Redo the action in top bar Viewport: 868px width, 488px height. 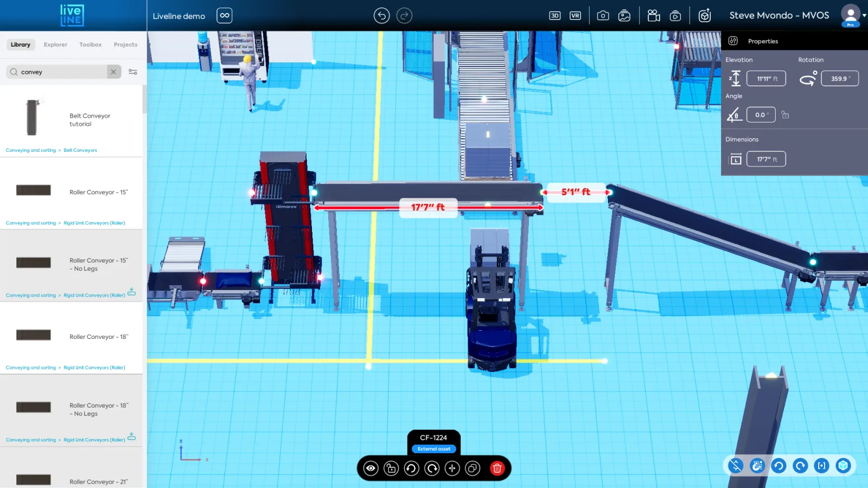[x=404, y=16]
